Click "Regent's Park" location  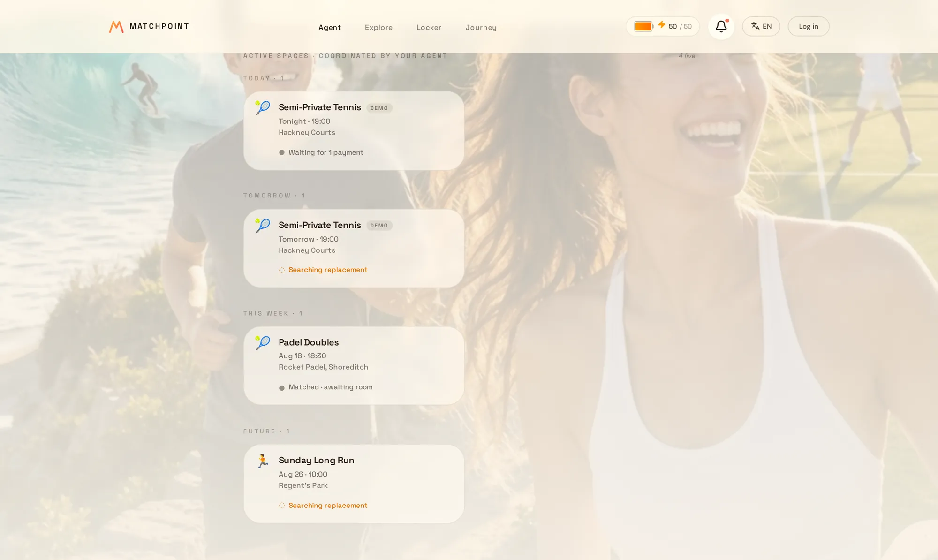tap(303, 485)
